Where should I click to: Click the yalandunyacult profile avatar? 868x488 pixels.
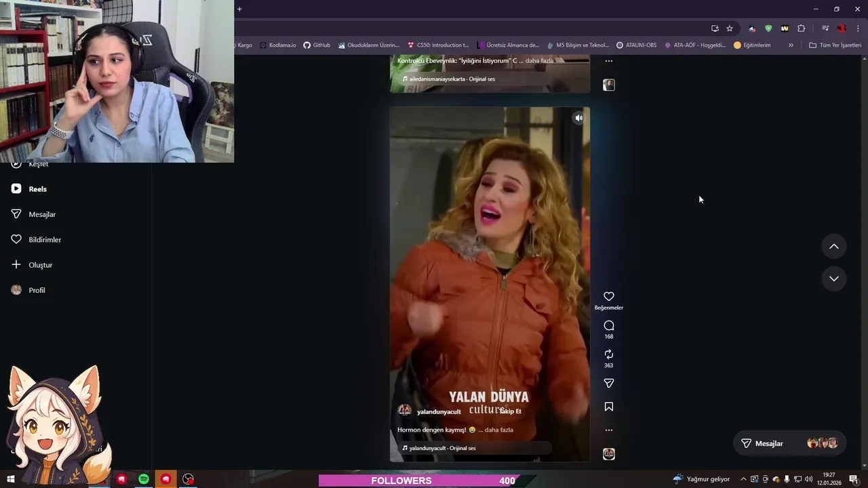[405, 410]
